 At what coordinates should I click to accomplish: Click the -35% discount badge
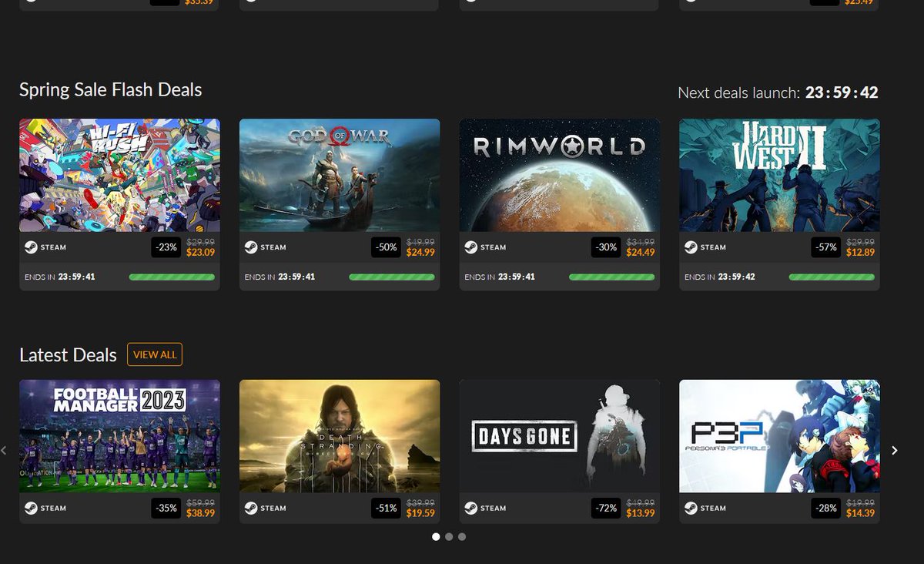click(166, 508)
